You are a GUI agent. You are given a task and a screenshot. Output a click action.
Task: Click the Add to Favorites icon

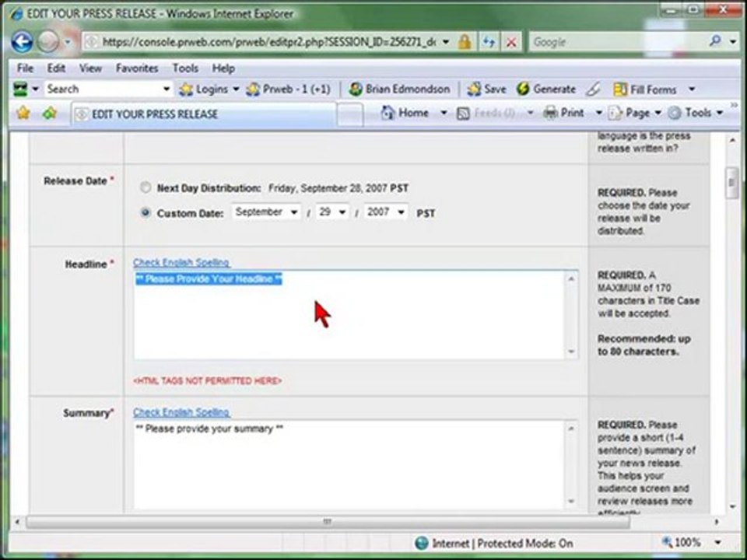pos(50,114)
